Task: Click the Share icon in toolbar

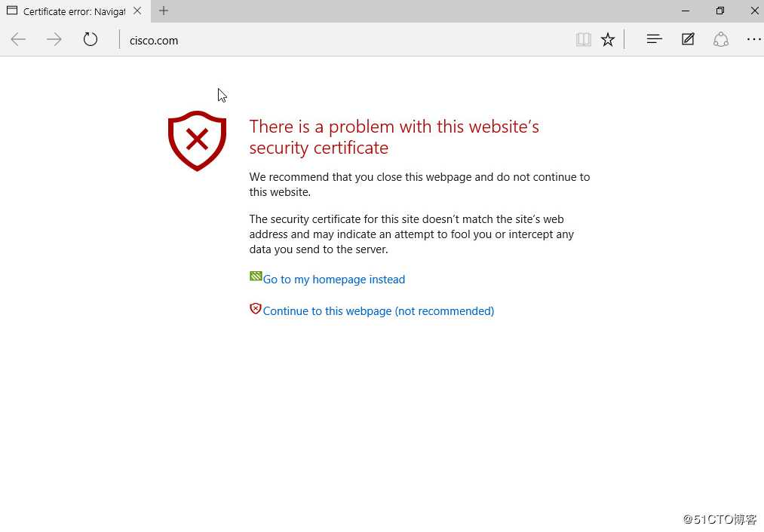Action: click(x=721, y=40)
